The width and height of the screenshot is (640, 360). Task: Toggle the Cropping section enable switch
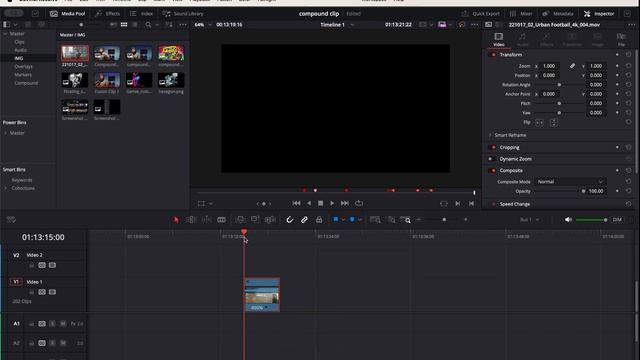(x=493, y=147)
